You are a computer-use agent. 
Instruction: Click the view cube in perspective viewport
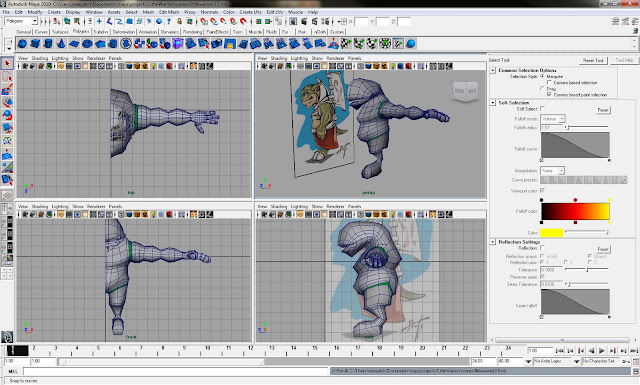click(465, 91)
